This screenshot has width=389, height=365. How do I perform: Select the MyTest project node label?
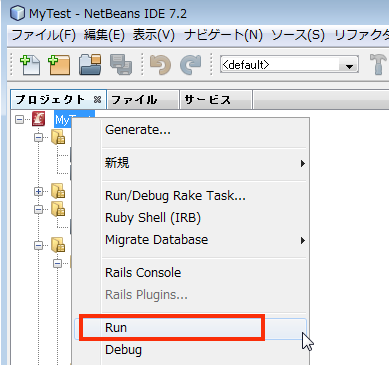pos(74,119)
